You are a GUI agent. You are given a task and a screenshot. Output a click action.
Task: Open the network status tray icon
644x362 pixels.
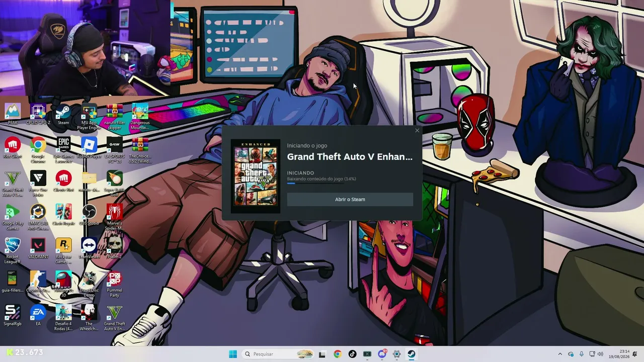pos(592,354)
